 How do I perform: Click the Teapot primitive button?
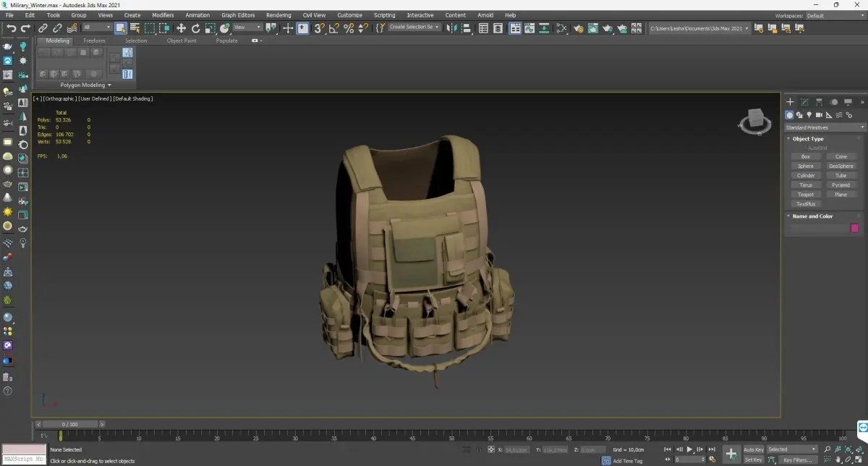coord(806,194)
